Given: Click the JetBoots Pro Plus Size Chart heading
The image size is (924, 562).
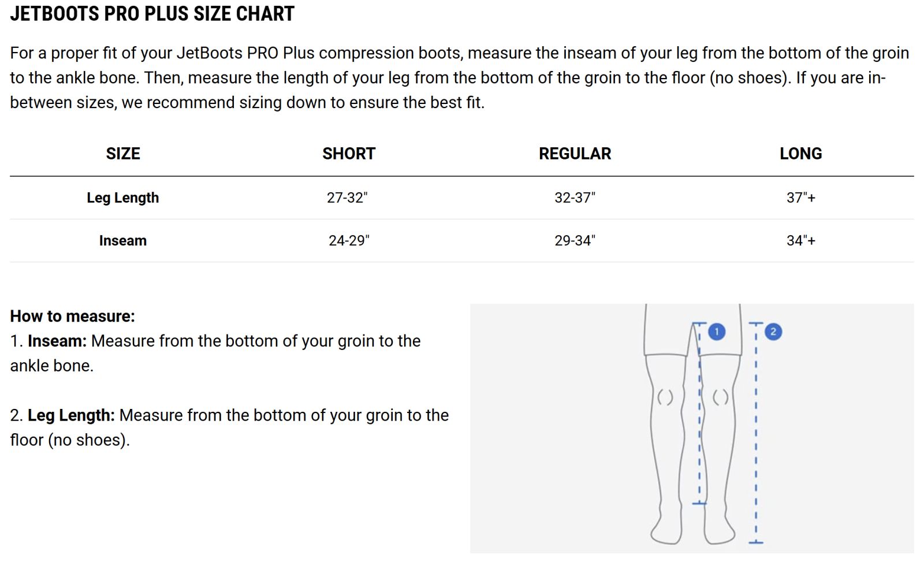Looking at the screenshot, I should (x=152, y=13).
